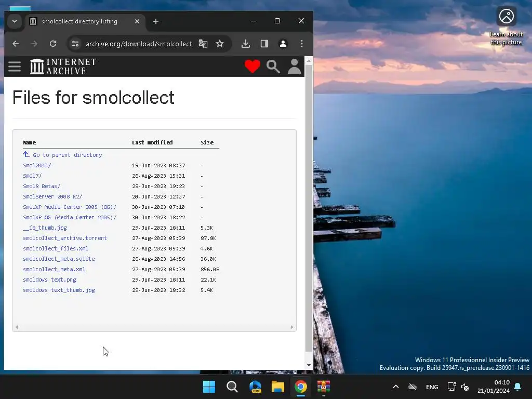Click the Name column header
Screen dimensions: 532x399
[x=30, y=142]
